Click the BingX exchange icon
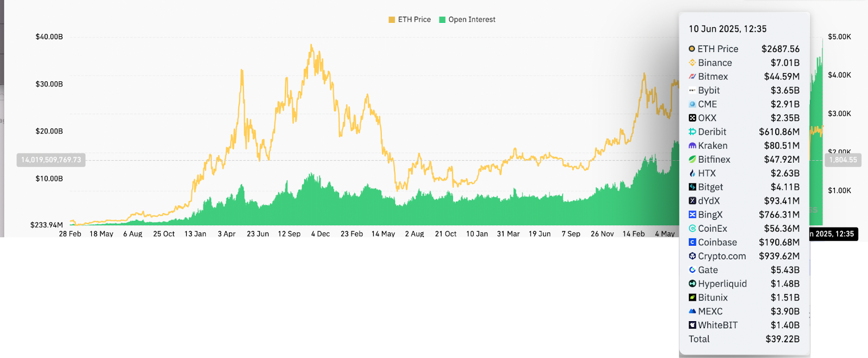 [x=692, y=215]
